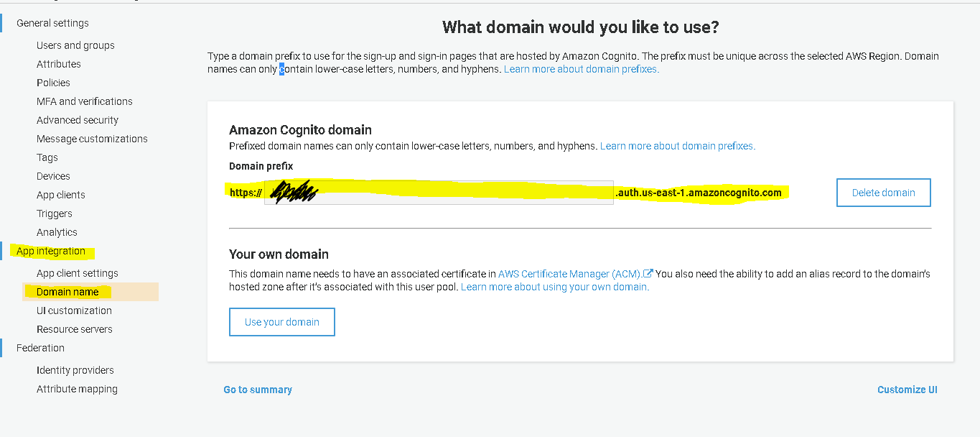Go to Attribute mapping
980x437 pixels.
point(77,389)
